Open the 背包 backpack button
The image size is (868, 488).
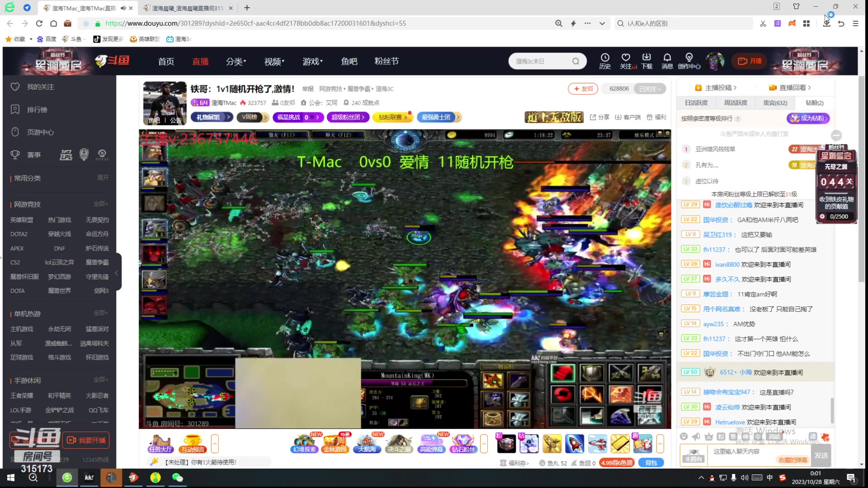[x=651, y=463]
